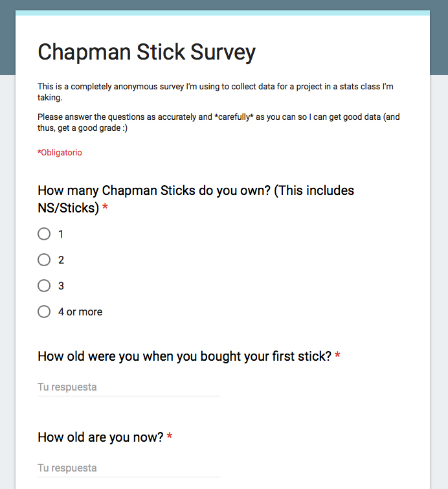Viewport: 448px width, 489px height.
Task: Click the "How many Chapman Sticks" question text
Action: [x=196, y=191]
